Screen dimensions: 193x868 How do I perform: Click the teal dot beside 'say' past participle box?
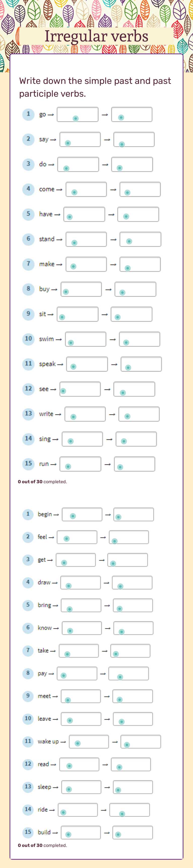click(121, 144)
